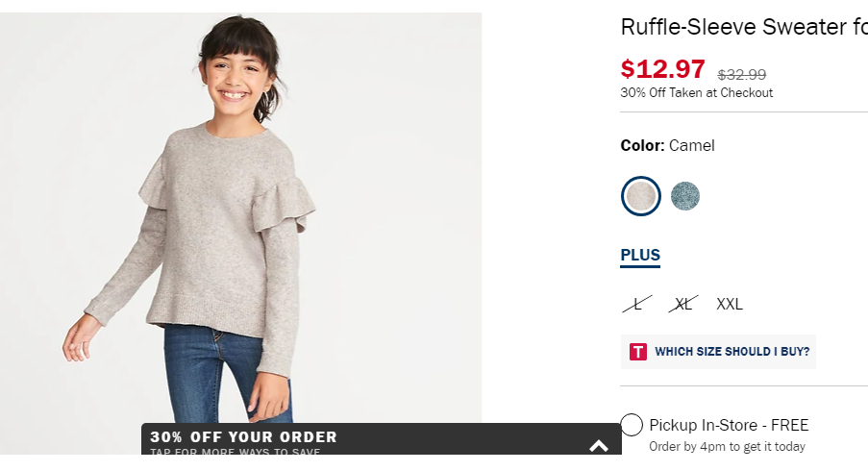This screenshot has width=868, height=471.
Task: Switch to the PLUS size tab
Action: coord(640,257)
